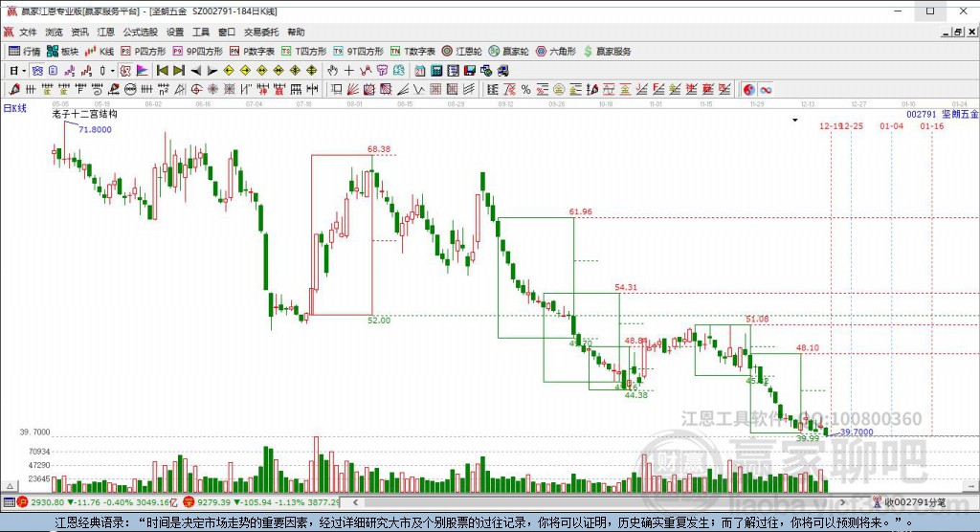Click the volume panel collapse triangle

click(10, 486)
